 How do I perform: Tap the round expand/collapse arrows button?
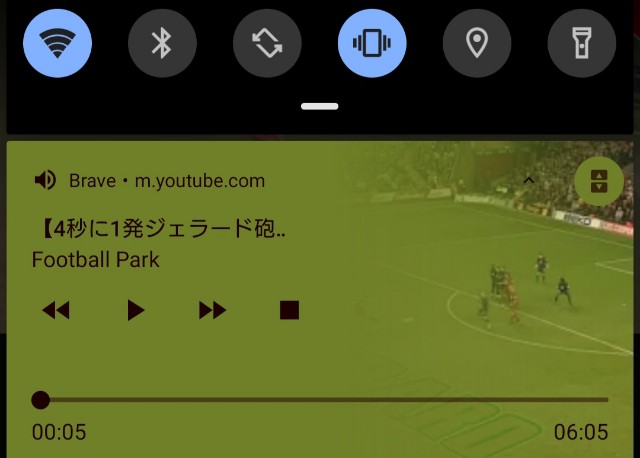coord(599,181)
